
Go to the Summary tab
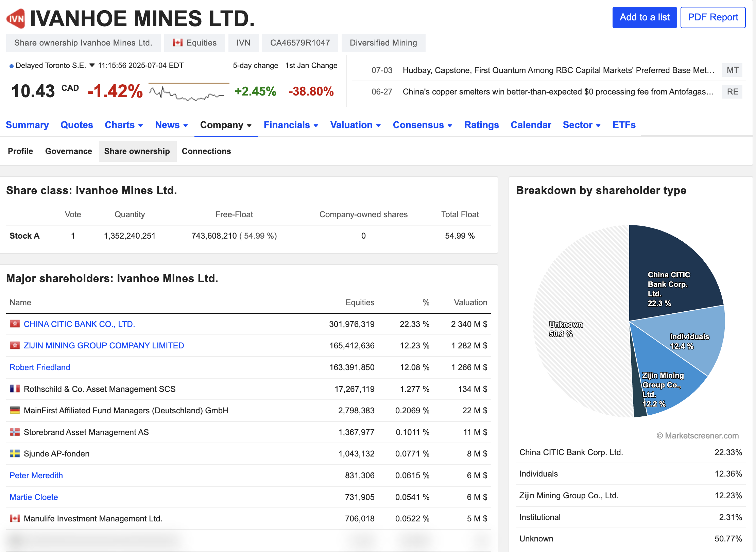pyautogui.click(x=27, y=125)
